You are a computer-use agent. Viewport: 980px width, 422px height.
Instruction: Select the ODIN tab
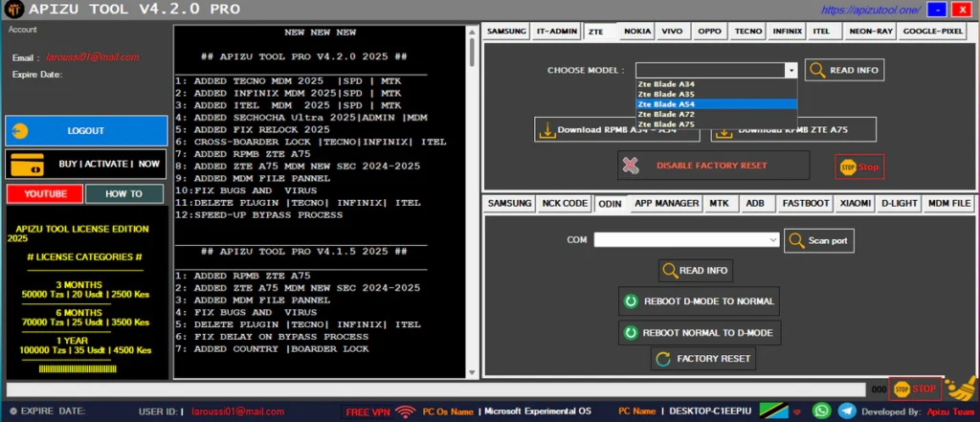(610, 203)
